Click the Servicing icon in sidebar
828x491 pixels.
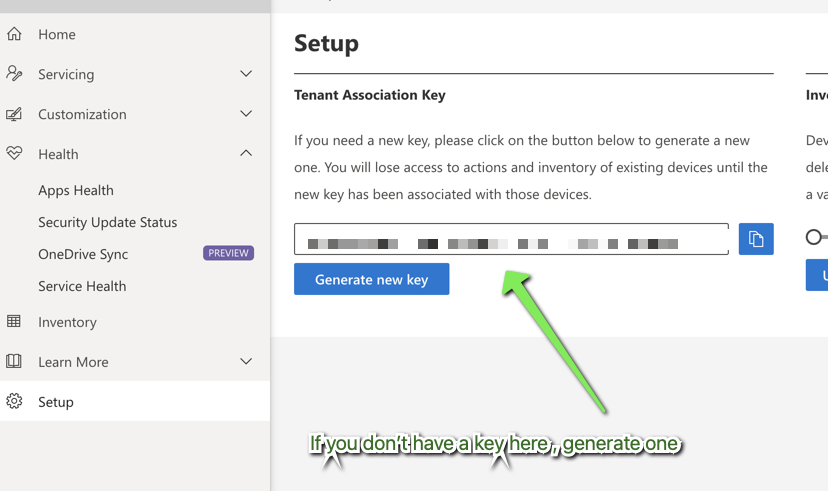pos(14,74)
